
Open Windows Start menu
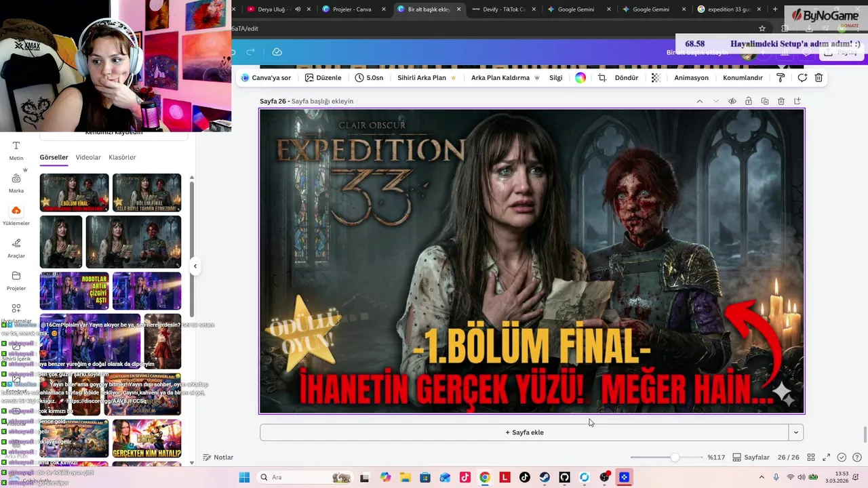[244, 477]
